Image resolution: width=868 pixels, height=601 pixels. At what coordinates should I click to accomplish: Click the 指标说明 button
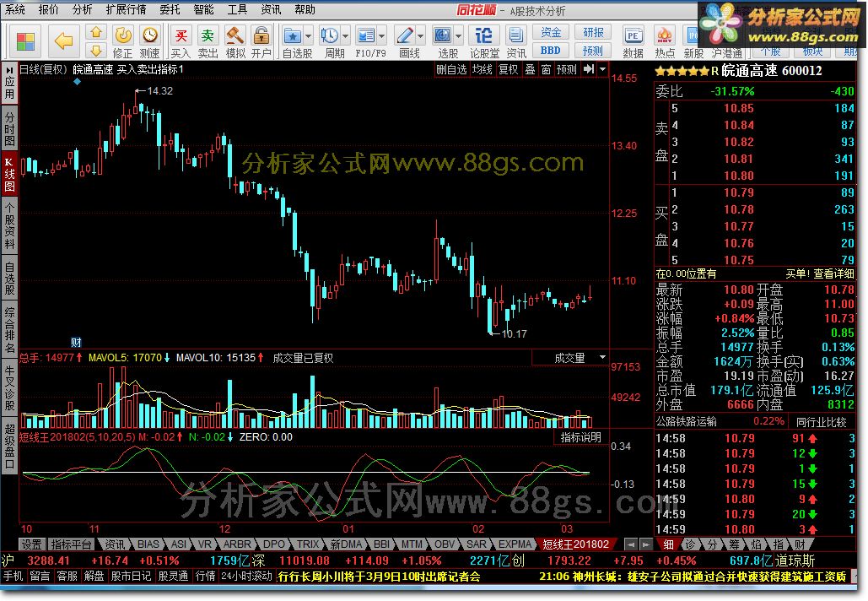click(580, 437)
